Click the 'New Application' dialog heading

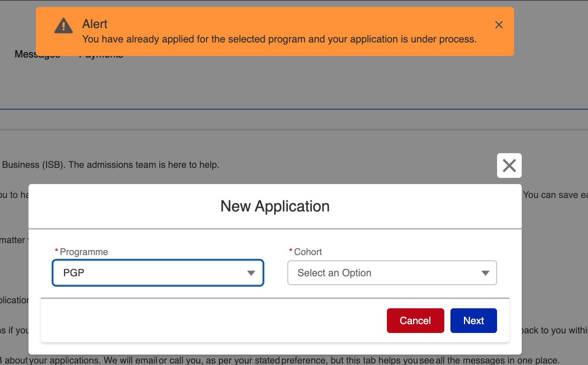pyautogui.click(x=275, y=206)
